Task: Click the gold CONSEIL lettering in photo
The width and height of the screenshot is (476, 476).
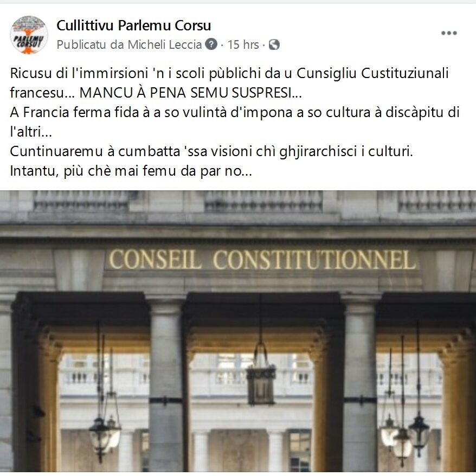Action: pyautogui.click(x=155, y=260)
